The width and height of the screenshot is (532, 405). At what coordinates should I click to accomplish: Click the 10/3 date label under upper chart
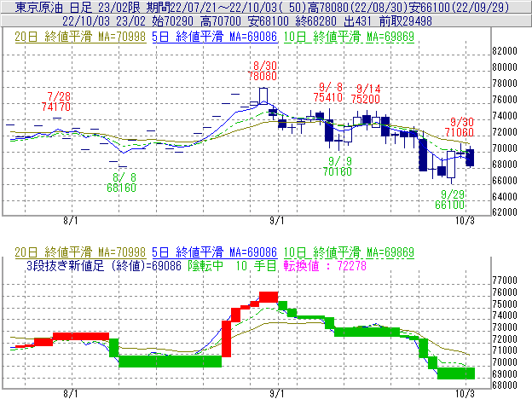(x=465, y=221)
